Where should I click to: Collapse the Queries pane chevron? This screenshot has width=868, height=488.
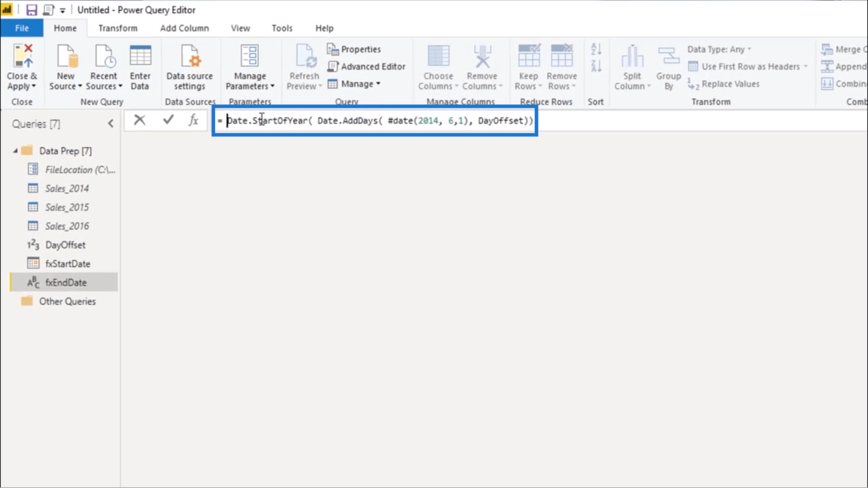[111, 123]
